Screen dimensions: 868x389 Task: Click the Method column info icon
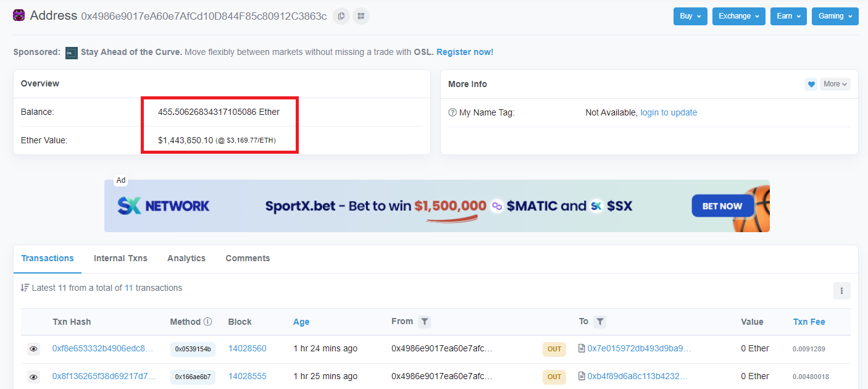[x=208, y=322]
